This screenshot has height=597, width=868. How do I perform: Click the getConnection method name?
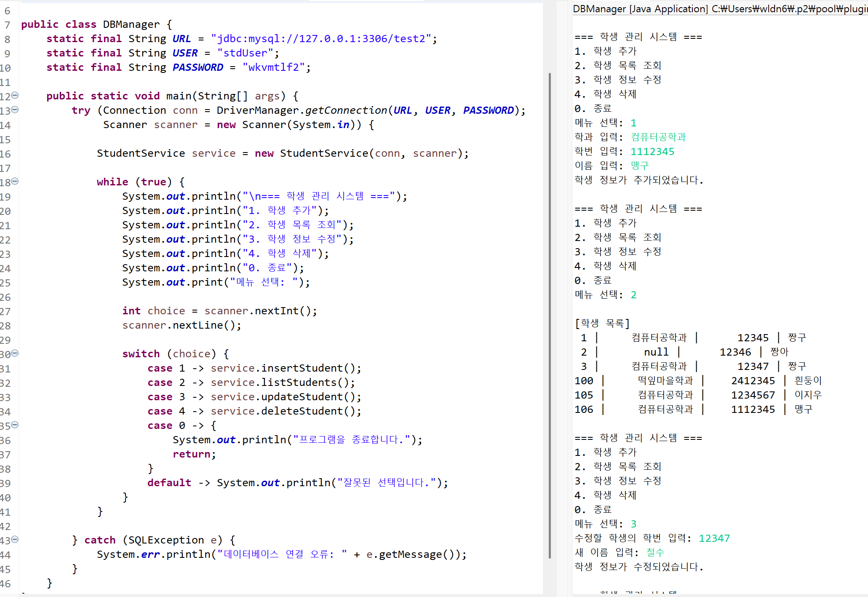[x=346, y=110]
